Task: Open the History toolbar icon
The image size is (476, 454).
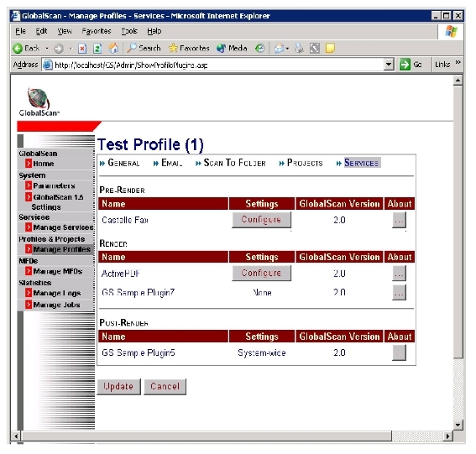Action: 259,48
